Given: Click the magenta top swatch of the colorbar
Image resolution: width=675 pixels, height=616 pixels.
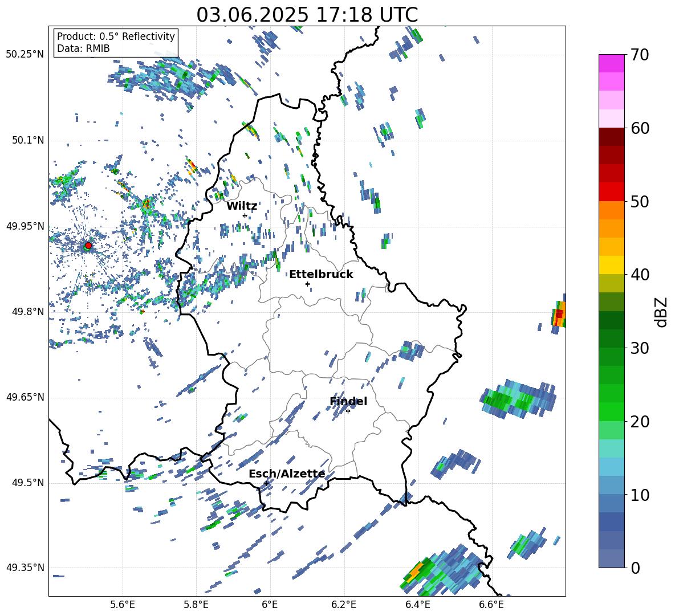Looking at the screenshot, I should click(x=611, y=63).
